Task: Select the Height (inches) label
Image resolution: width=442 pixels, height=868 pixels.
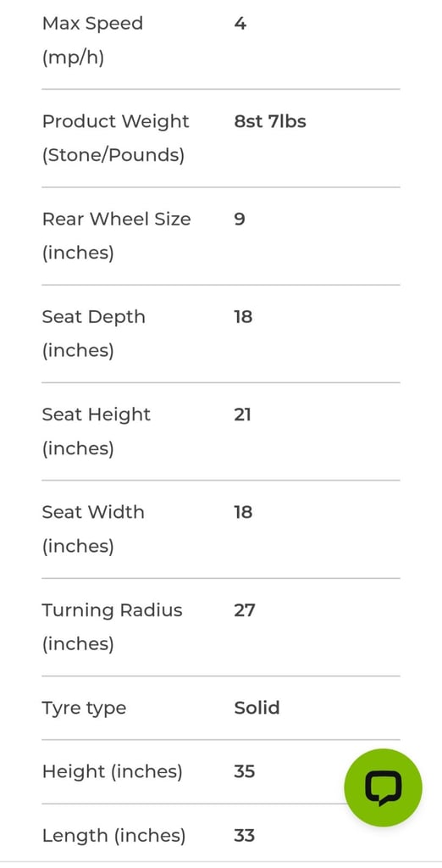Action: pos(113,771)
